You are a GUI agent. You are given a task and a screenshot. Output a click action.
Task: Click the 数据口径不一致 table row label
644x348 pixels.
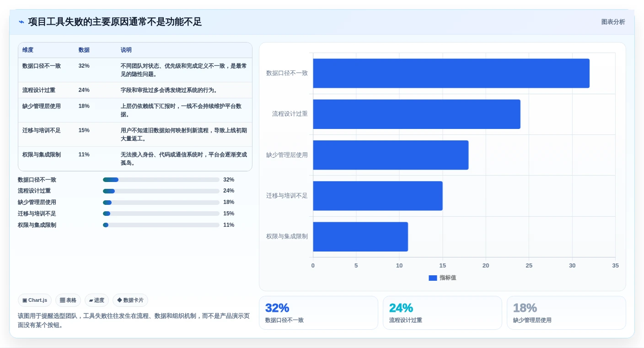(42, 66)
